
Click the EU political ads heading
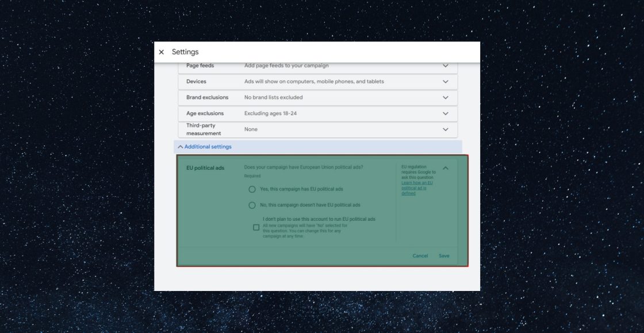(x=205, y=168)
